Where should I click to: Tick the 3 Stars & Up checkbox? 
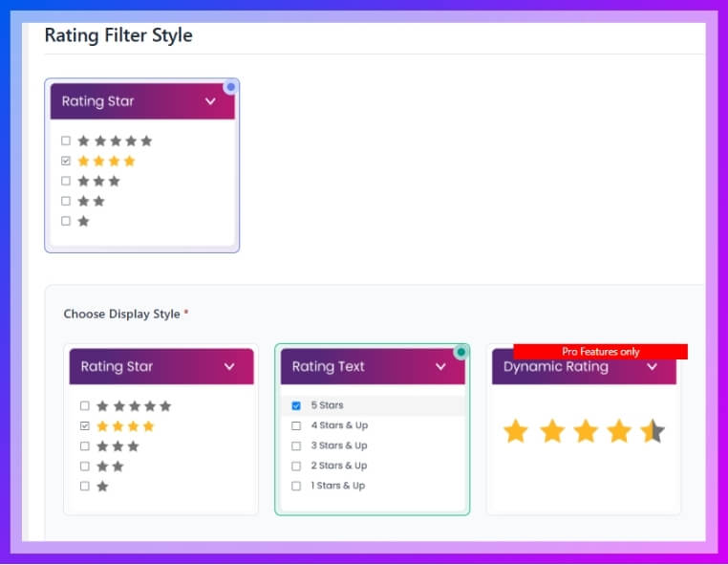pos(296,445)
